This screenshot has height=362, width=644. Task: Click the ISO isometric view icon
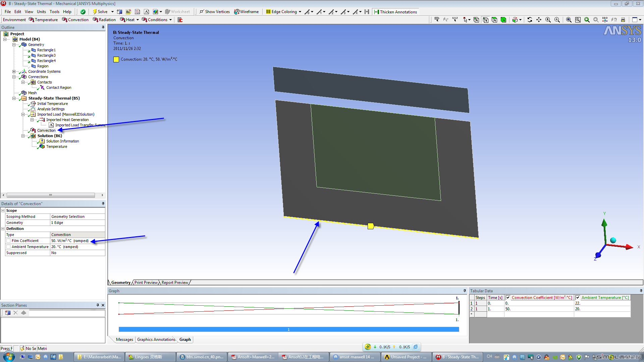[x=605, y=20]
